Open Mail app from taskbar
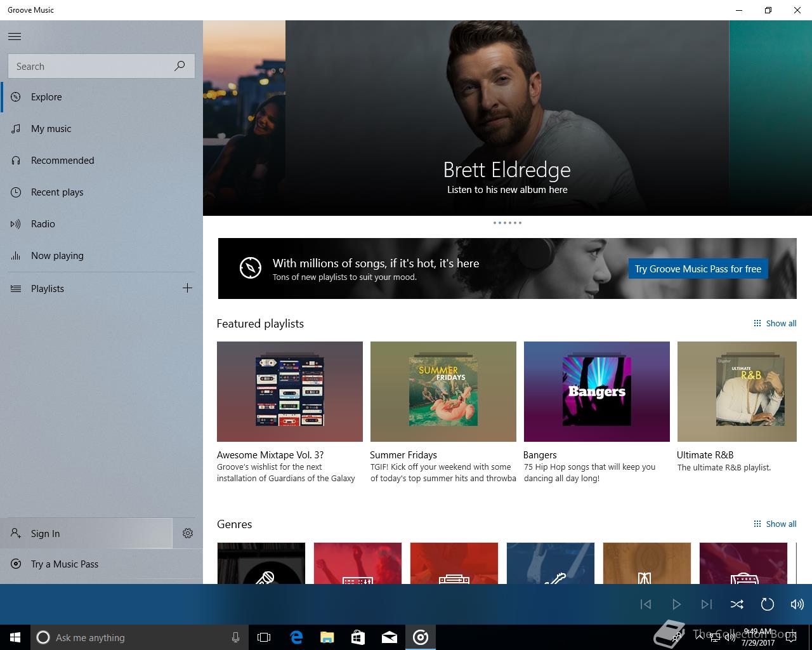 click(390, 637)
